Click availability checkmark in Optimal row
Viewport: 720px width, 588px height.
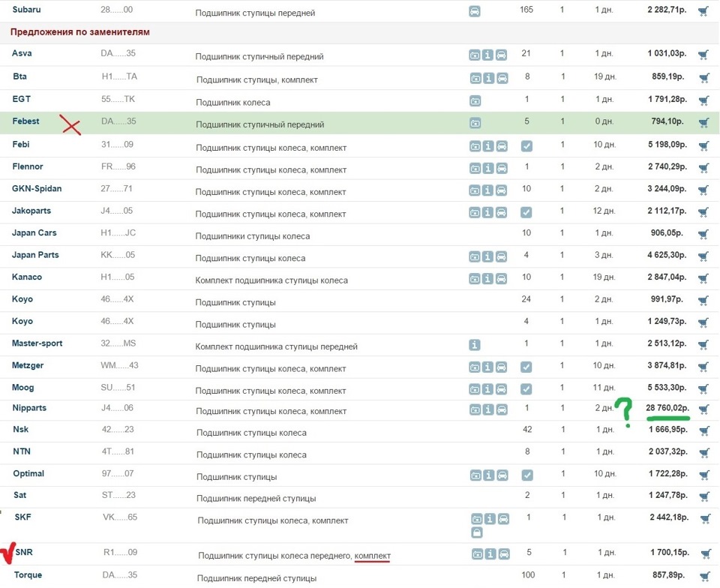[x=527, y=475]
